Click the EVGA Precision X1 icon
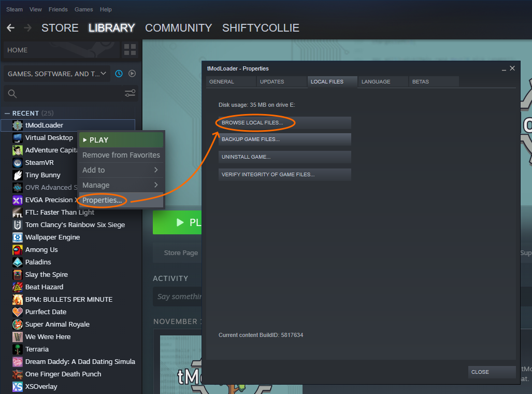 coord(18,200)
